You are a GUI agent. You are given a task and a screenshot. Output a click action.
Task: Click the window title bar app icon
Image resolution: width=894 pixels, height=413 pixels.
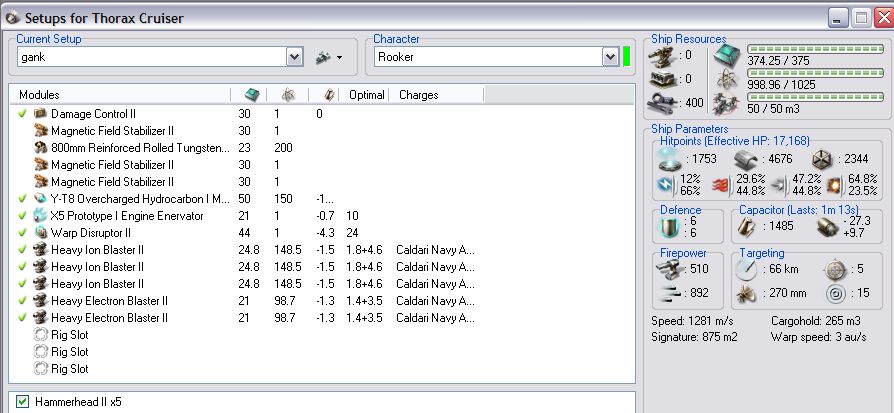tap(13, 18)
